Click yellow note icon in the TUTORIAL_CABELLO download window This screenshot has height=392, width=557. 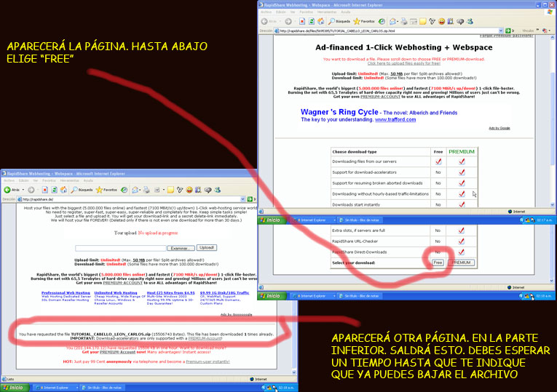point(423,22)
